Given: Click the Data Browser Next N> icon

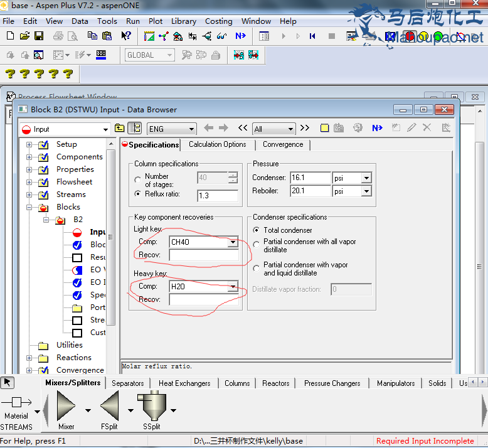Looking at the screenshot, I should tap(377, 127).
